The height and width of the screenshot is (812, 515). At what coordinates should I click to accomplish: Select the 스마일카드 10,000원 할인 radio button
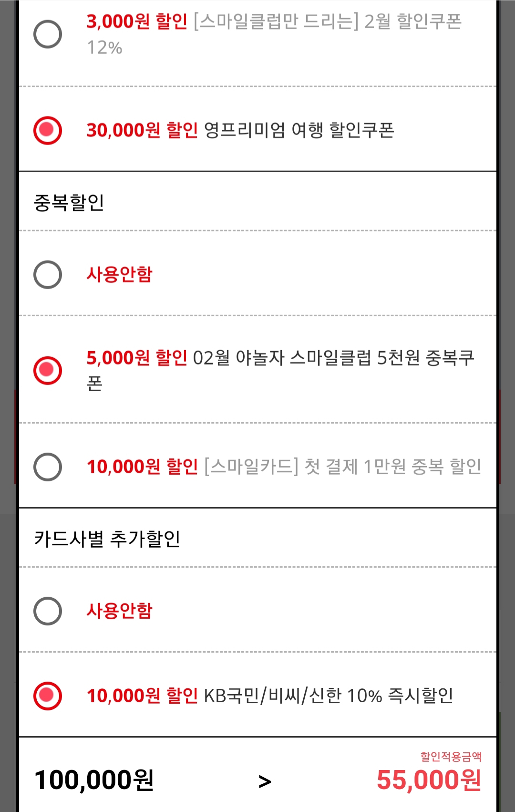tap(48, 467)
